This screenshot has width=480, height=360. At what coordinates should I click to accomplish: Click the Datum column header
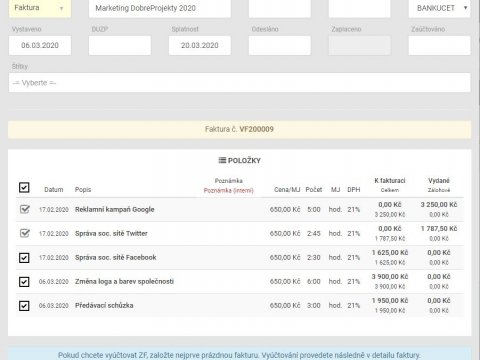pos(54,190)
